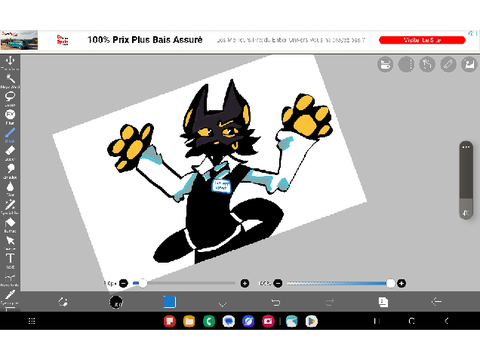Undo the last stroke
The height and width of the screenshot is (360, 480).
tap(276, 302)
